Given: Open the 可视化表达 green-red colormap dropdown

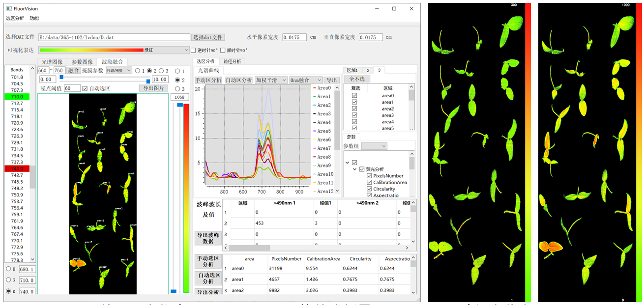Looking at the screenshot, I should point(113,50).
